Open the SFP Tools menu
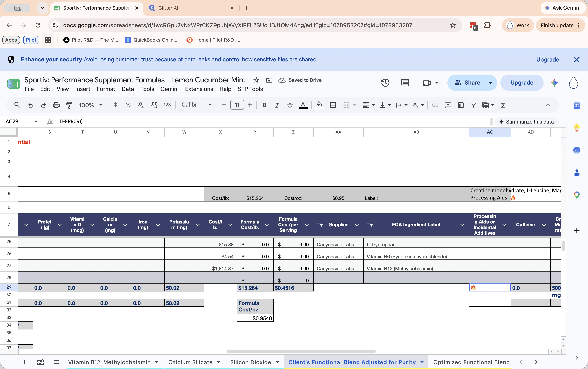588x369 pixels. [x=250, y=89]
